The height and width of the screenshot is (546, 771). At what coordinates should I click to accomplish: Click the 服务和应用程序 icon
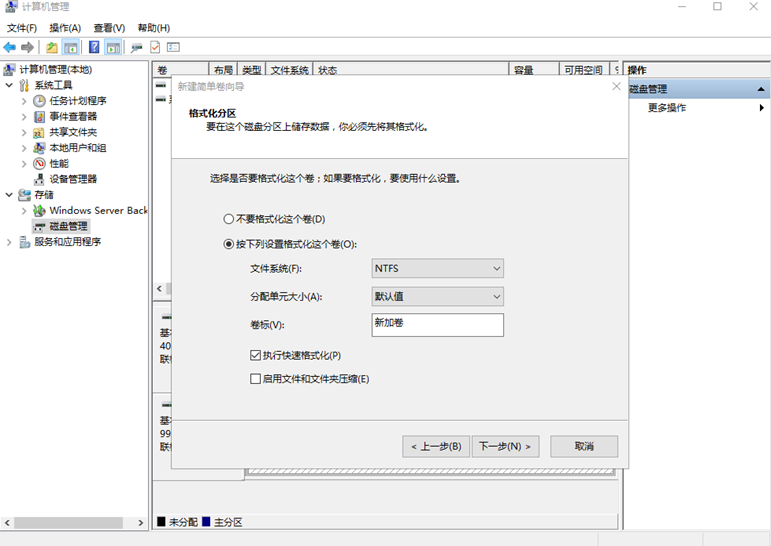coord(24,242)
